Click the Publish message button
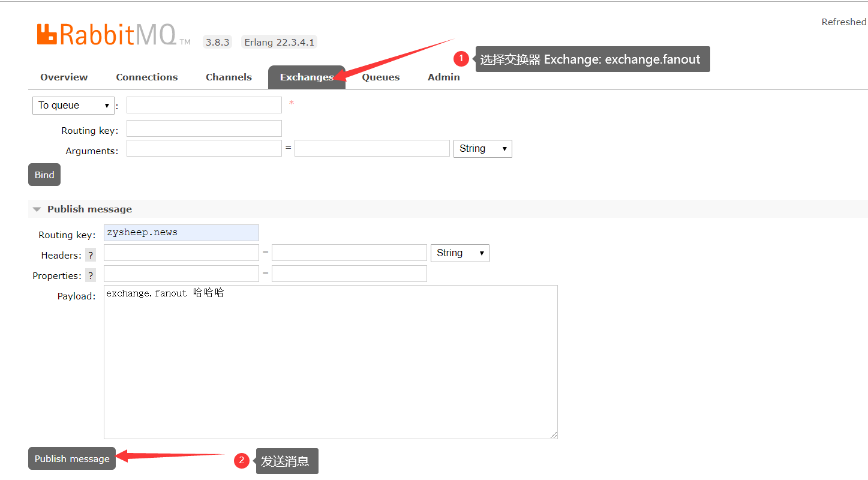 click(x=72, y=458)
